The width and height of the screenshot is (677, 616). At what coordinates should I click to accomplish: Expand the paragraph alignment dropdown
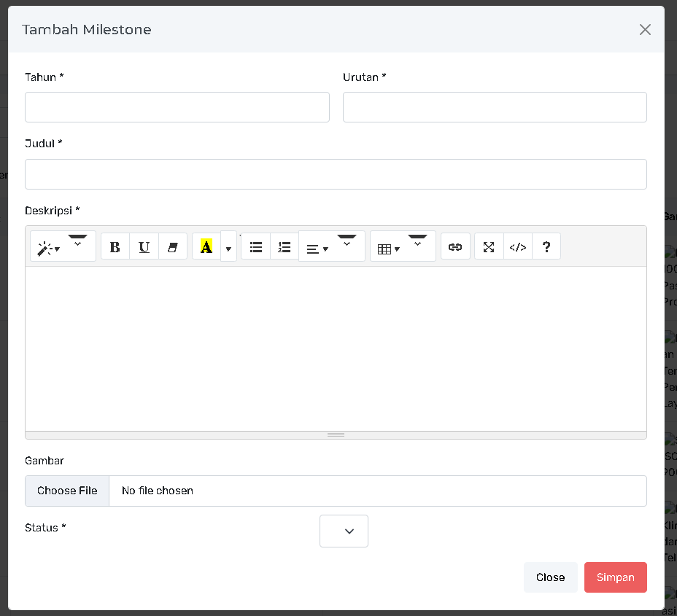(x=317, y=249)
